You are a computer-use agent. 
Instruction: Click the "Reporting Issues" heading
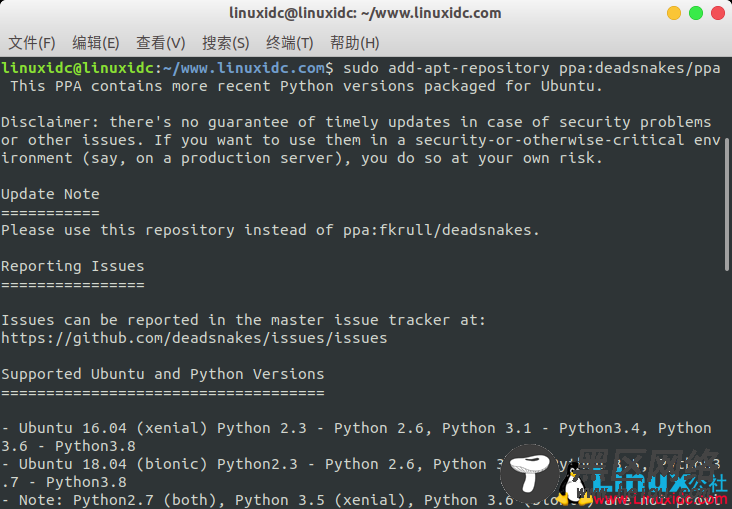(x=73, y=266)
